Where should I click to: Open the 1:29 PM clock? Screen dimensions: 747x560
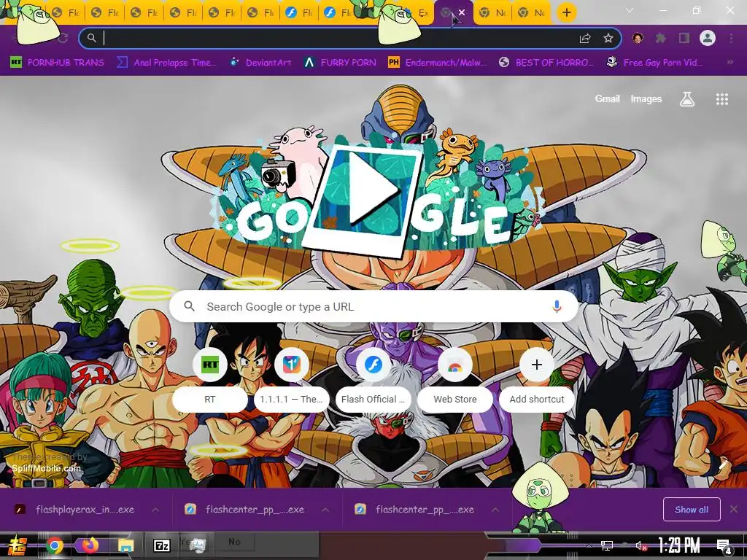[x=679, y=545]
